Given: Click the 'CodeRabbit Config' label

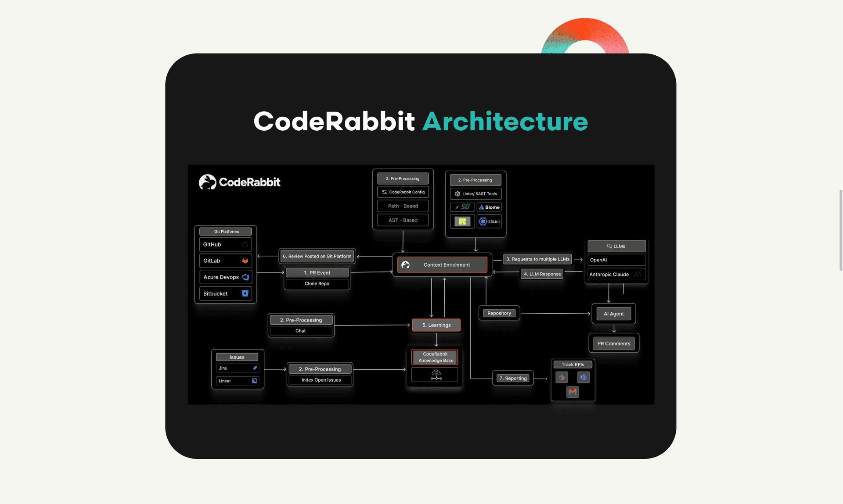Looking at the screenshot, I should [x=407, y=192].
